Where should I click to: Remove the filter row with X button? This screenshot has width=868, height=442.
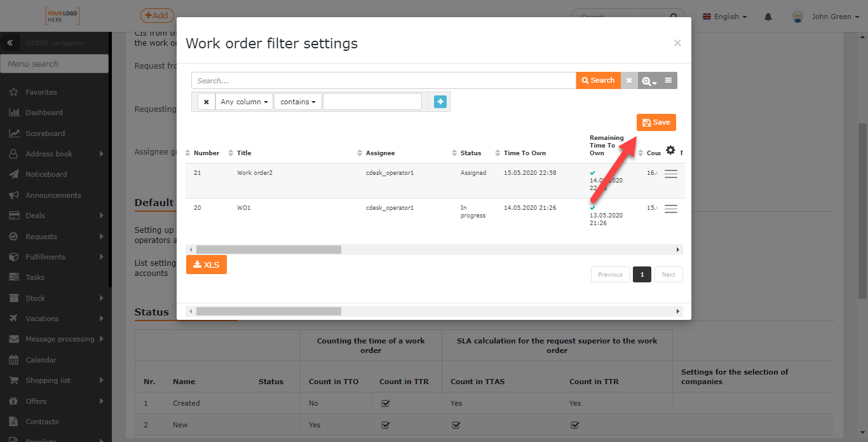click(206, 102)
